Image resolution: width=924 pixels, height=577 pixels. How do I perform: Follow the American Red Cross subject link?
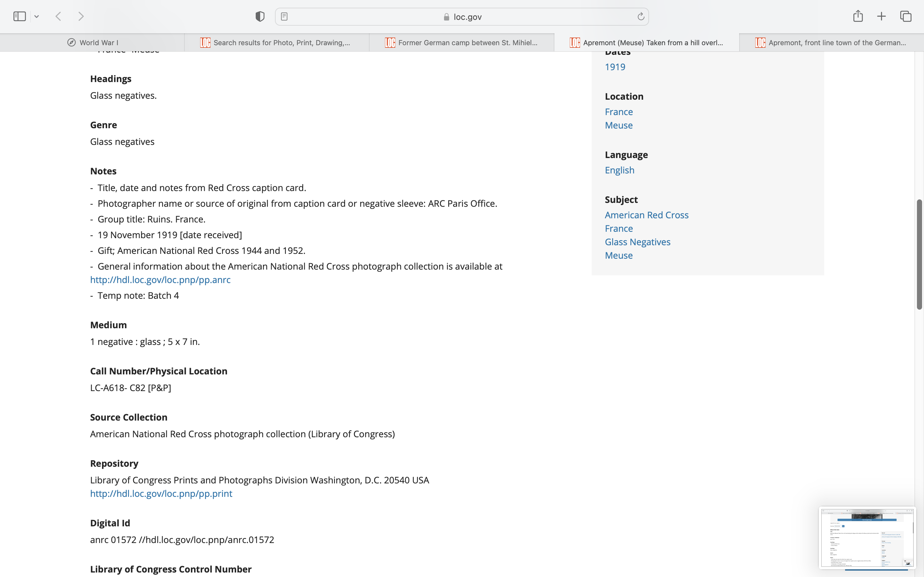point(646,215)
